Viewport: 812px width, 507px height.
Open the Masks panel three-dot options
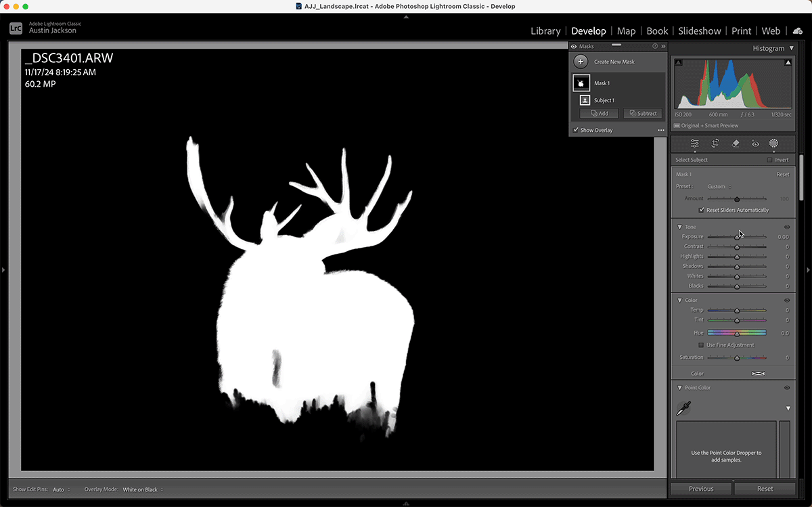(661, 130)
